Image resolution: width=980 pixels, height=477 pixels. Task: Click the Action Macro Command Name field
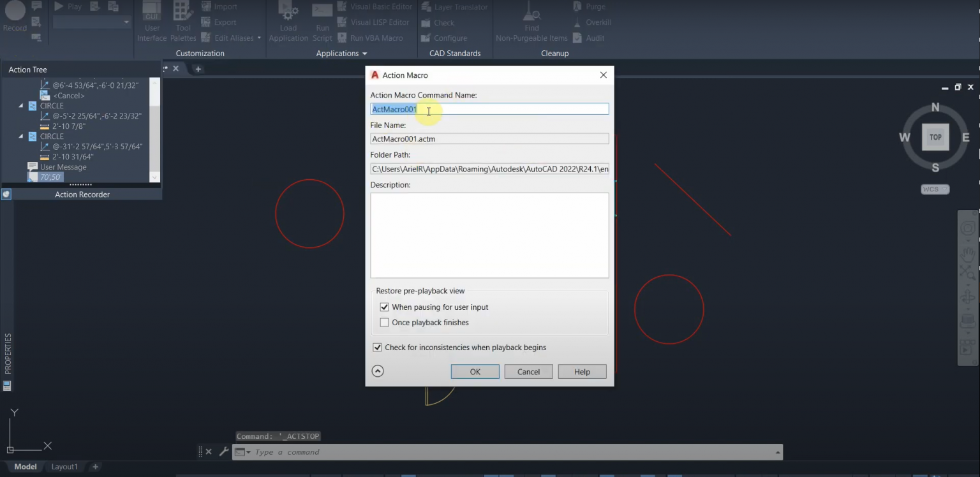pyautogui.click(x=489, y=108)
